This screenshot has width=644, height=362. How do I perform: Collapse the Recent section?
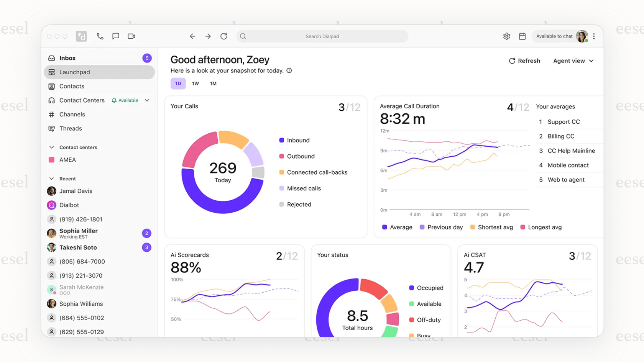[x=52, y=178]
